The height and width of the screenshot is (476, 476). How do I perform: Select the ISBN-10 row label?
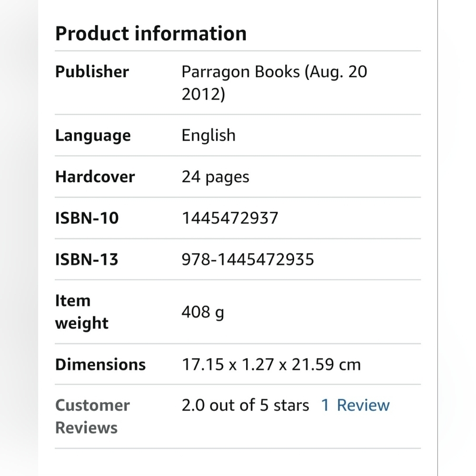87,218
